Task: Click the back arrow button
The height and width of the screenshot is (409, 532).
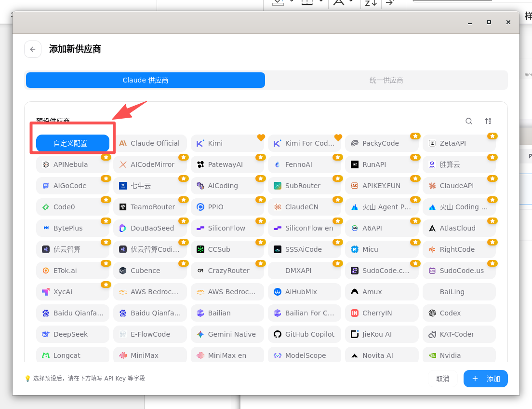Action: [33, 49]
